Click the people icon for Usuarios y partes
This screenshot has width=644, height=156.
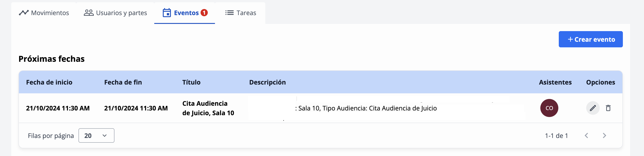click(x=89, y=13)
